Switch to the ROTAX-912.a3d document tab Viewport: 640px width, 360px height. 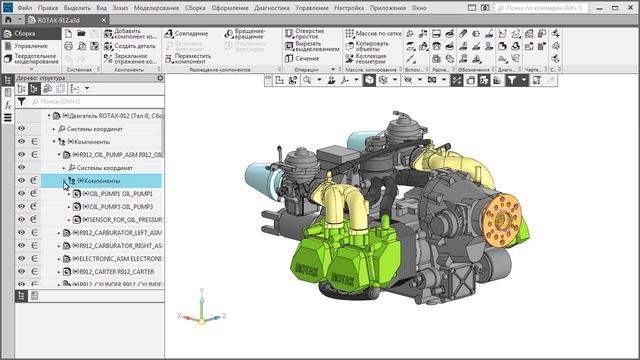(x=67, y=20)
